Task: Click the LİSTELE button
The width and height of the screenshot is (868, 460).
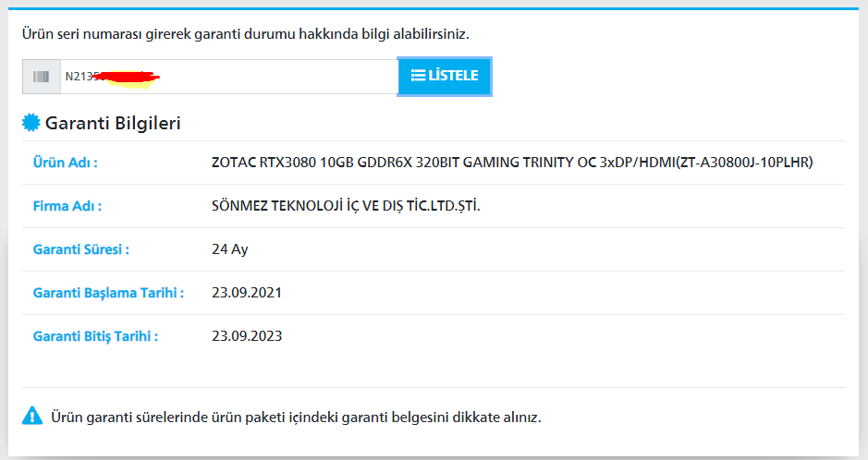Action: [445, 77]
